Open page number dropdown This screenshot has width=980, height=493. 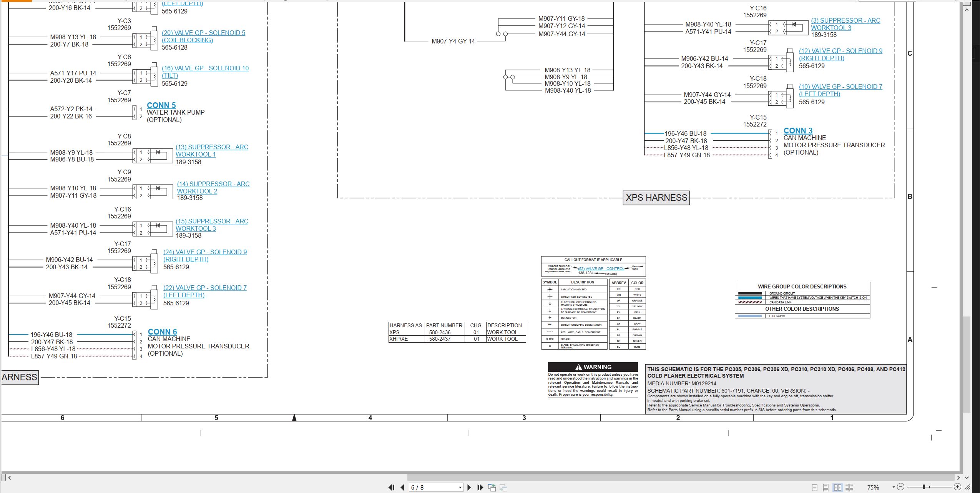pos(460,488)
